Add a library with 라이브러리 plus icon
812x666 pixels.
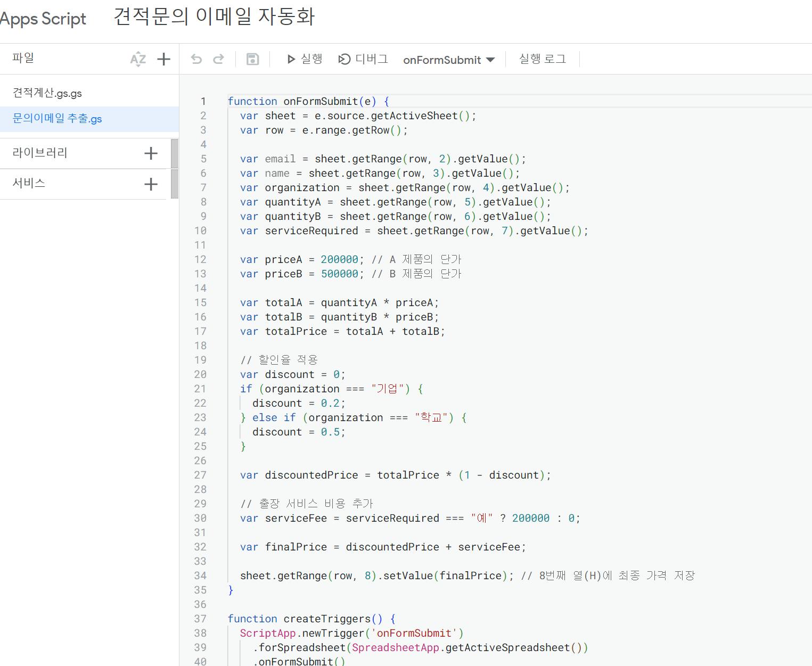point(151,153)
